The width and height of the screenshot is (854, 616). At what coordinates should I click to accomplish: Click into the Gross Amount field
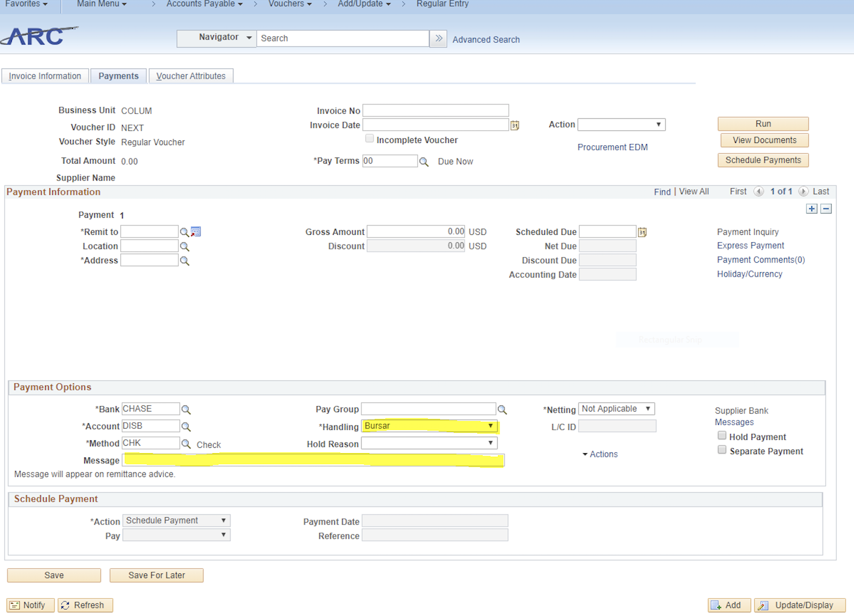pyautogui.click(x=416, y=232)
